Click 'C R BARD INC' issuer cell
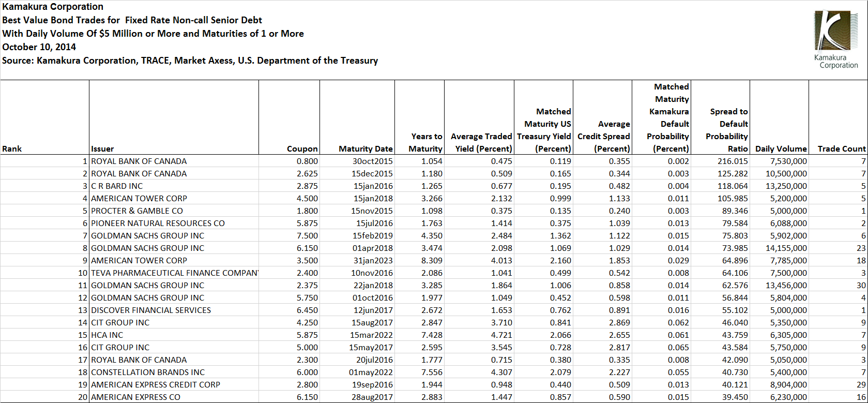The image size is (868, 403). [x=117, y=186]
